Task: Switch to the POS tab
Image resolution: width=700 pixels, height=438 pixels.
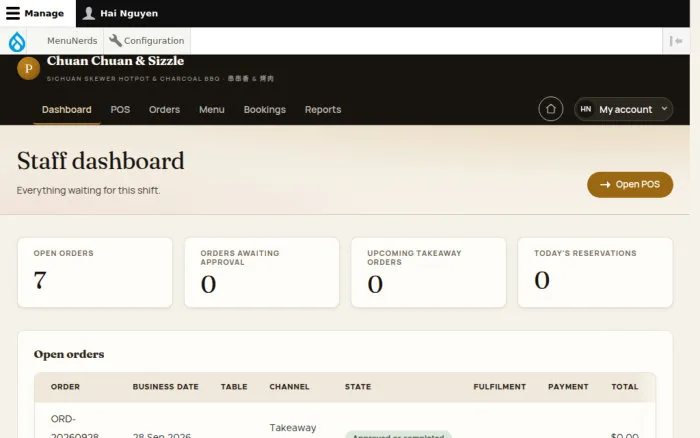Action: click(120, 110)
